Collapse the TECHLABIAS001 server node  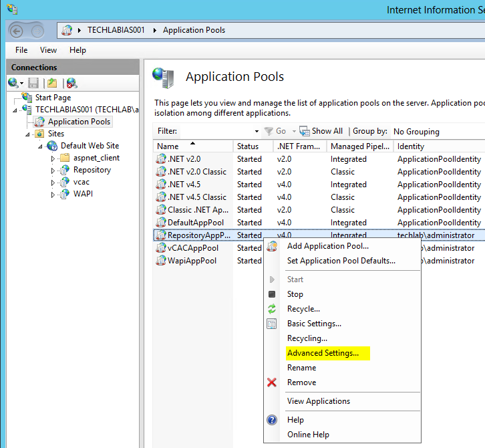15,110
